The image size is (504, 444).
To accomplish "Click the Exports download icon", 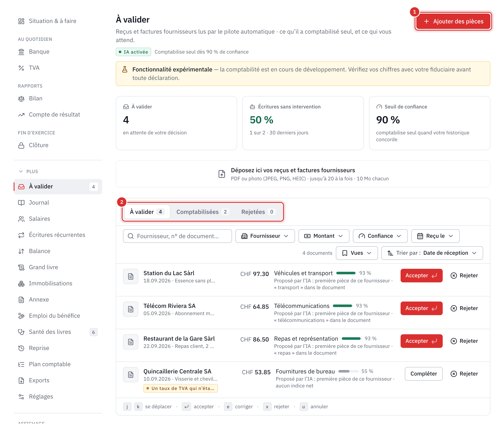I will tap(21, 380).
